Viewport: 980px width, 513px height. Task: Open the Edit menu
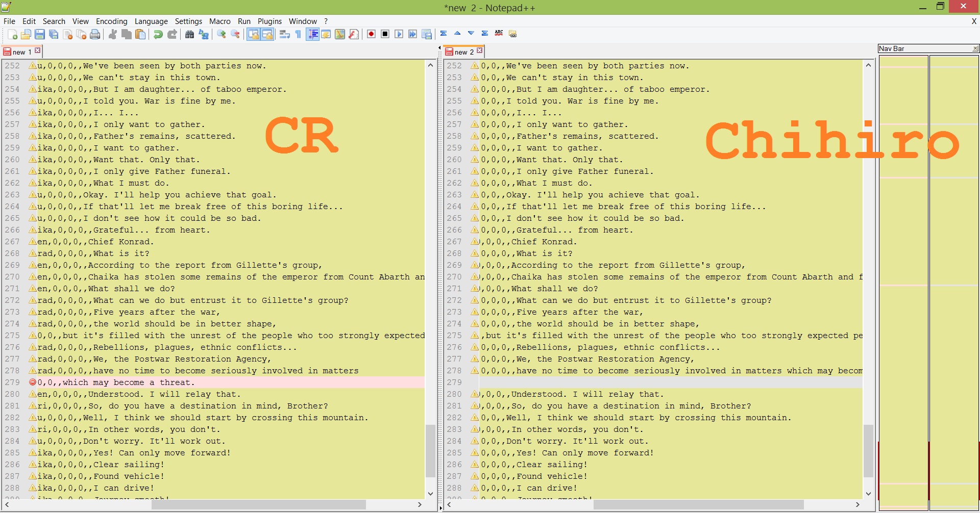[29, 21]
